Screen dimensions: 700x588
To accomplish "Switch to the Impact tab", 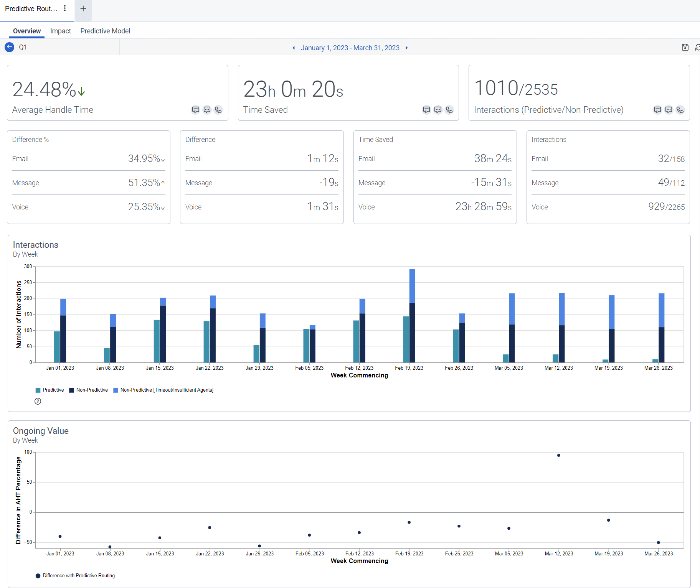I will (x=61, y=31).
